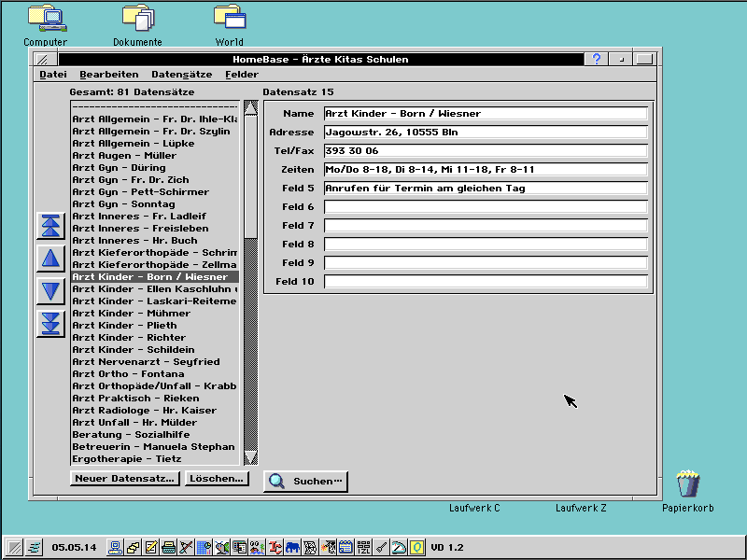This screenshot has height=560, width=747.
Task: Jump to first record using double-up arrow
Action: [x=49, y=225]
